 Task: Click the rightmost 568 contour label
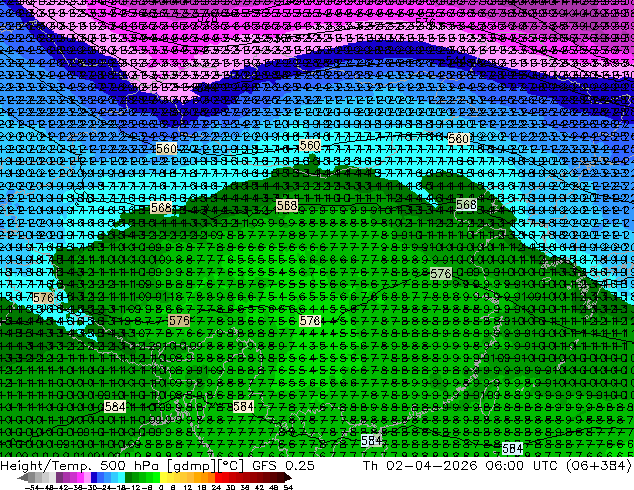pyautogui.click(x=466, y=204)
